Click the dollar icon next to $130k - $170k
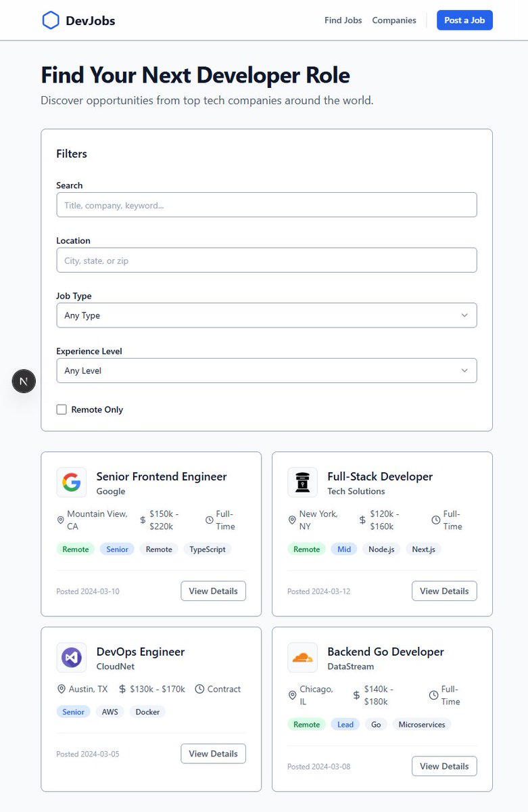This screenshot has width=528, height=812. click(x=122, y=689)
